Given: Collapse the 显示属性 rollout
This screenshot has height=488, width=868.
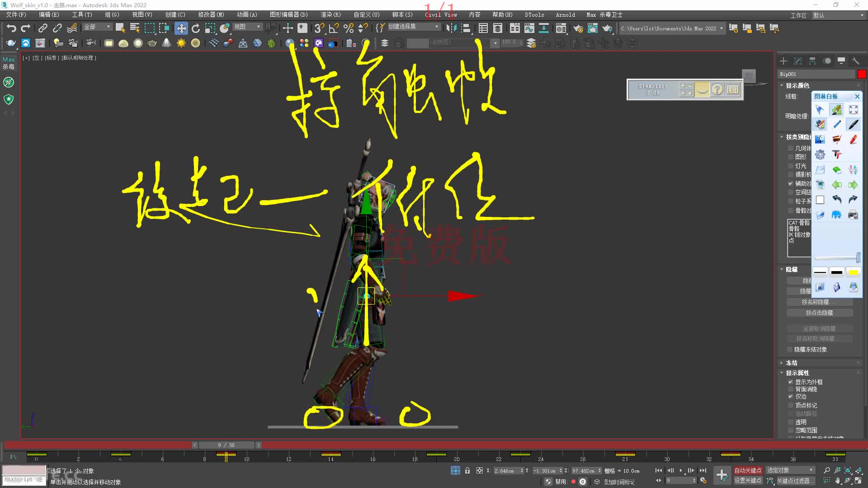Looking at the screenshot, I should click(x=797, y=373).
